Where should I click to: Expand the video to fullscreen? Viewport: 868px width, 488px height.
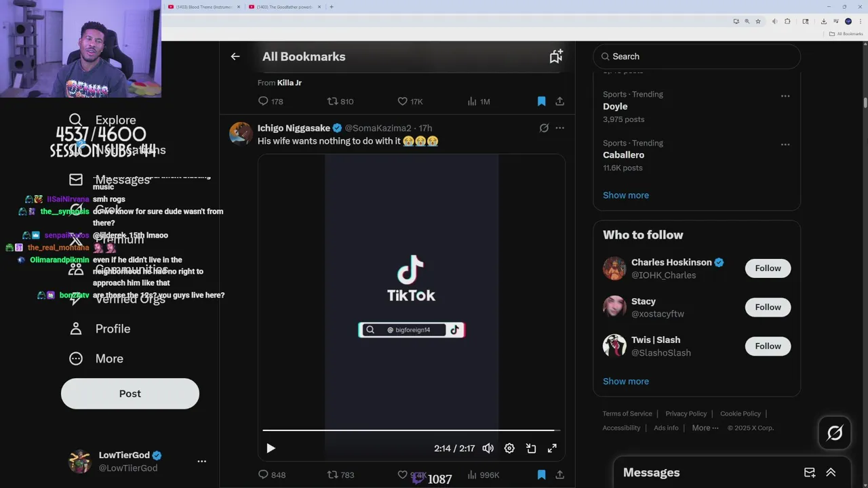tap(552, 448)
